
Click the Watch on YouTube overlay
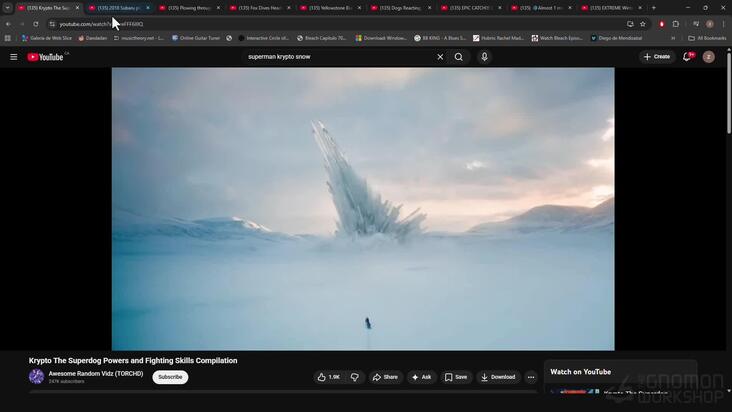[x=580, y=372]
